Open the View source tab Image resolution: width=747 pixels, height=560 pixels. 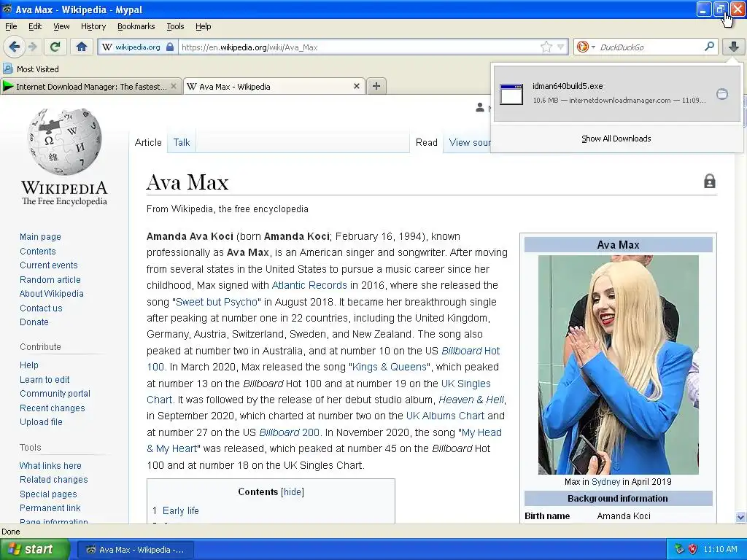(470, 142)
